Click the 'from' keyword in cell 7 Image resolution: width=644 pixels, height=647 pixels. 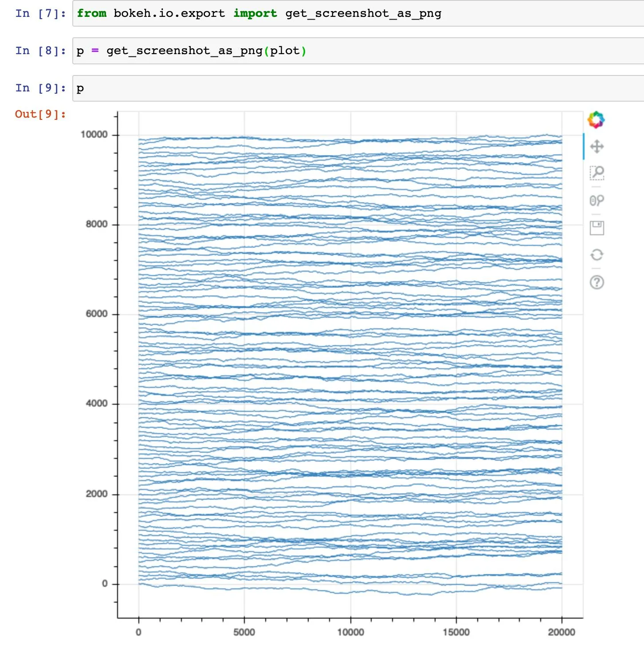(91, 13)
